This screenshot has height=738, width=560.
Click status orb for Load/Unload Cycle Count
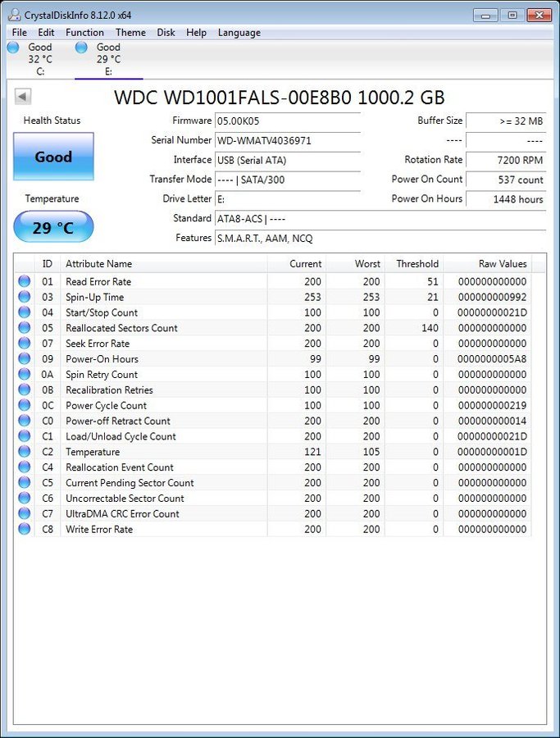(x=24, y=436)
